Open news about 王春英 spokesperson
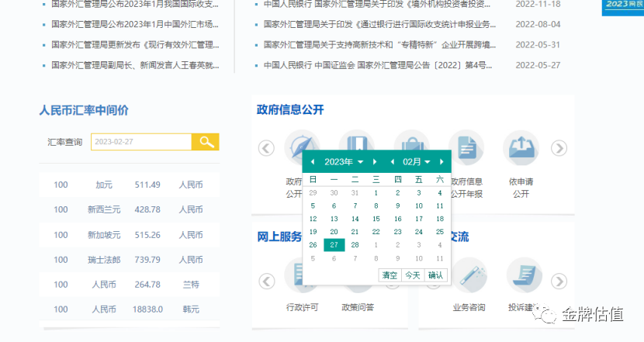The image size is (644, 342). [x=135, y=65]
